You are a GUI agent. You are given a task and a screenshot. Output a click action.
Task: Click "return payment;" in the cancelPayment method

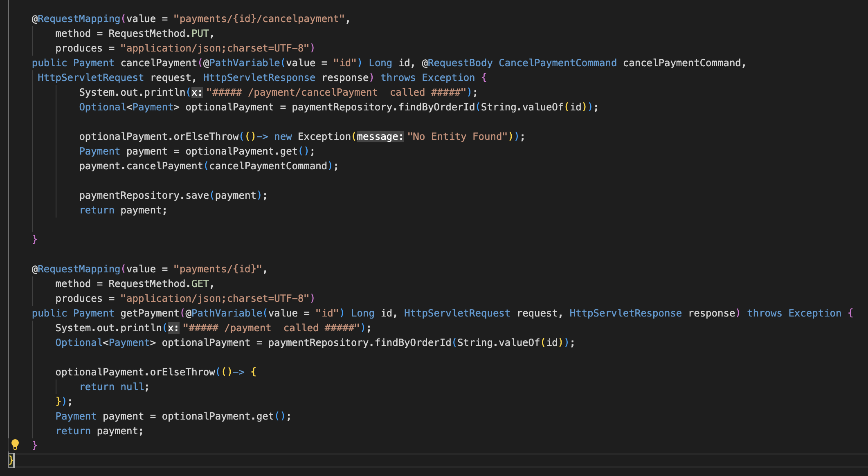tap(123, 210)
